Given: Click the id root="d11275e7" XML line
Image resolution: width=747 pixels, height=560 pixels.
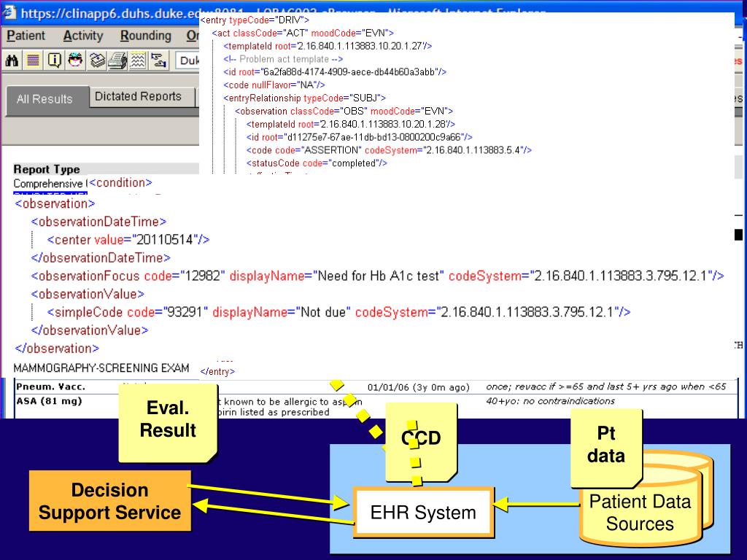Looking at the screenshot, I should [x=359, y=137].
